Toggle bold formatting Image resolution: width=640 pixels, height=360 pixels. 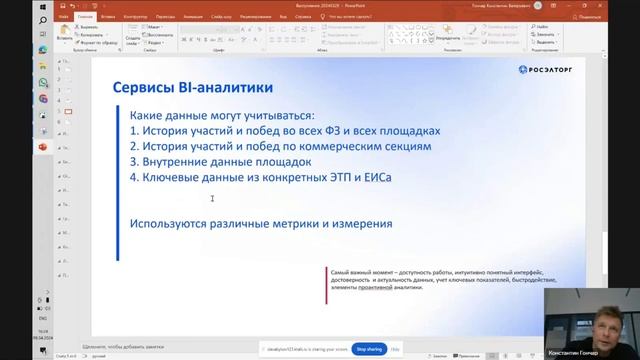(184, 40)
